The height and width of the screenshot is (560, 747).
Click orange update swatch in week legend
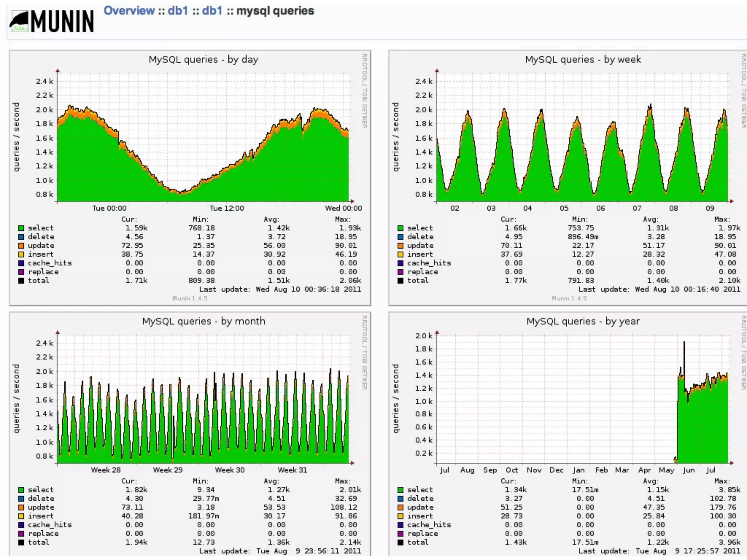coord(400,246)
